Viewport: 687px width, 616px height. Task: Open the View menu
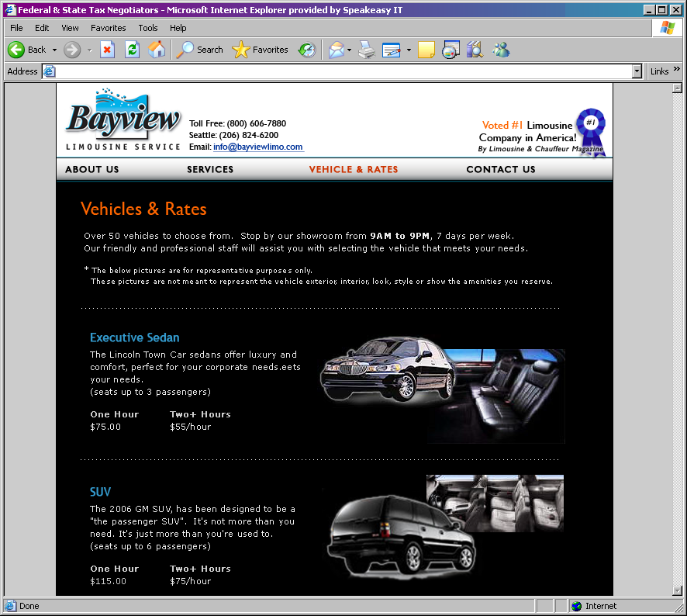70,28
